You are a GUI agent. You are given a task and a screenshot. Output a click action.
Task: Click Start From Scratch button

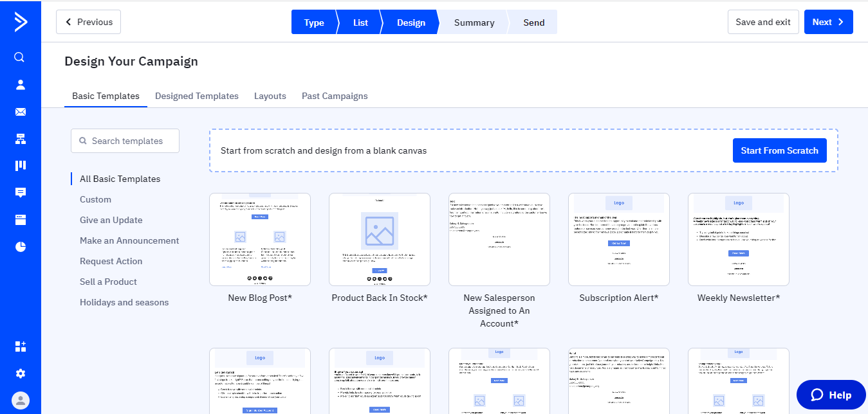pyautogui.click(x=780, y=150)
